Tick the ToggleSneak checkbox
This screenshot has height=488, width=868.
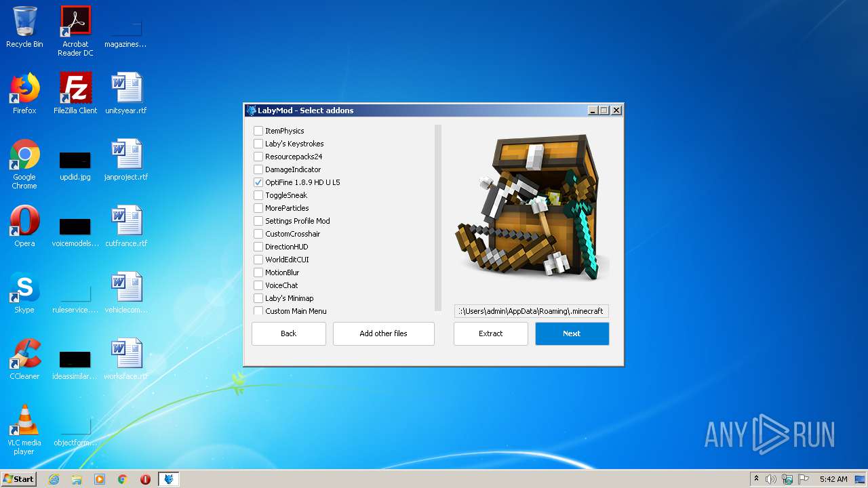click(x=258, y=195)
